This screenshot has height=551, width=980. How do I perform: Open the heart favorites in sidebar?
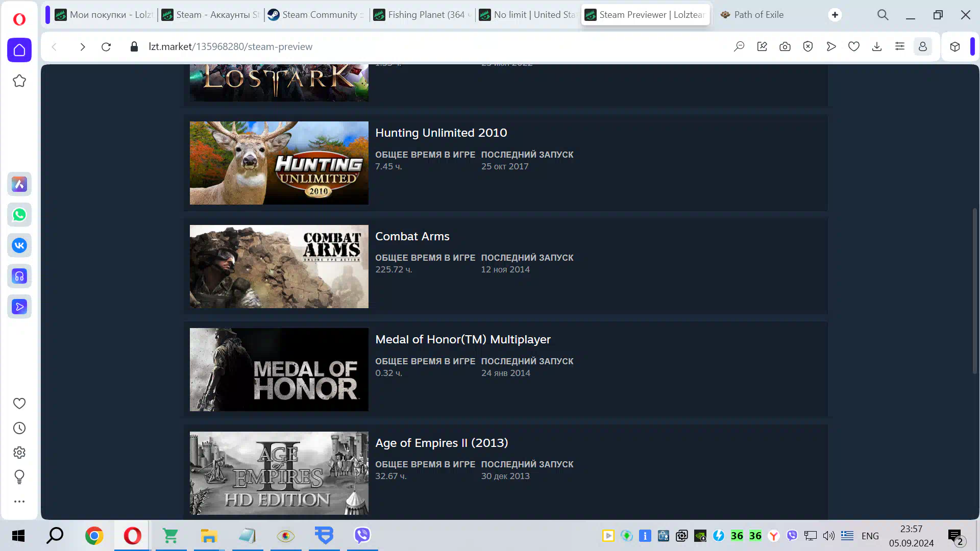tap(19, 404)
